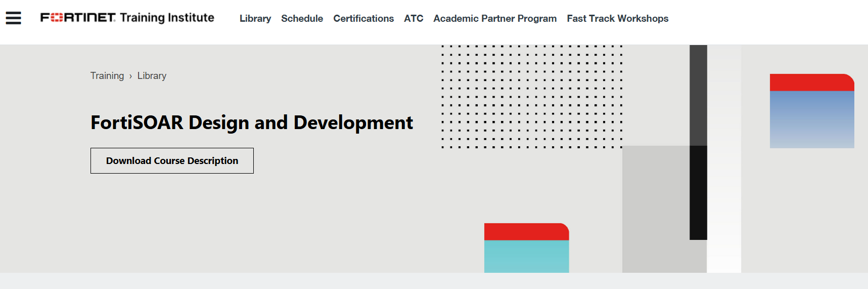868x289 pixels.
Task: Open Fast Track Workshops
Action: (618, 18)
